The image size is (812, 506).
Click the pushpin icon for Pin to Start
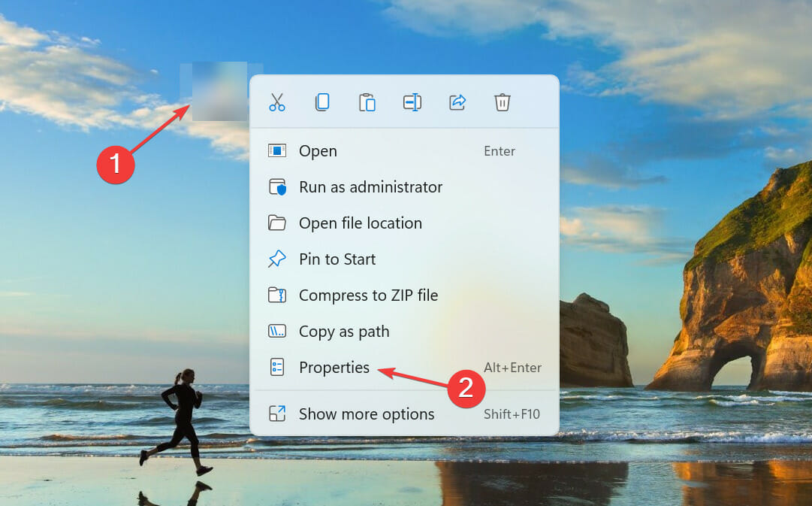pyautogui.click(x=277, y=259)
